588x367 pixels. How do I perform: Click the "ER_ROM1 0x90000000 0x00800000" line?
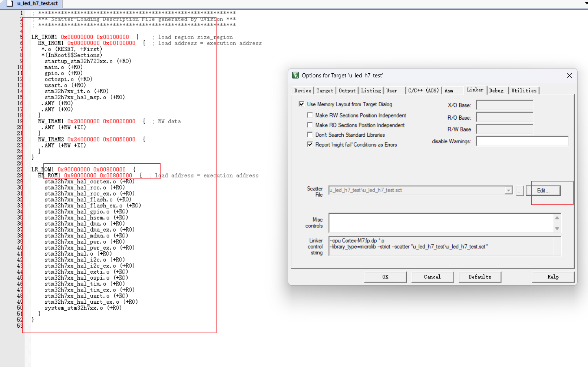(85, 175)
